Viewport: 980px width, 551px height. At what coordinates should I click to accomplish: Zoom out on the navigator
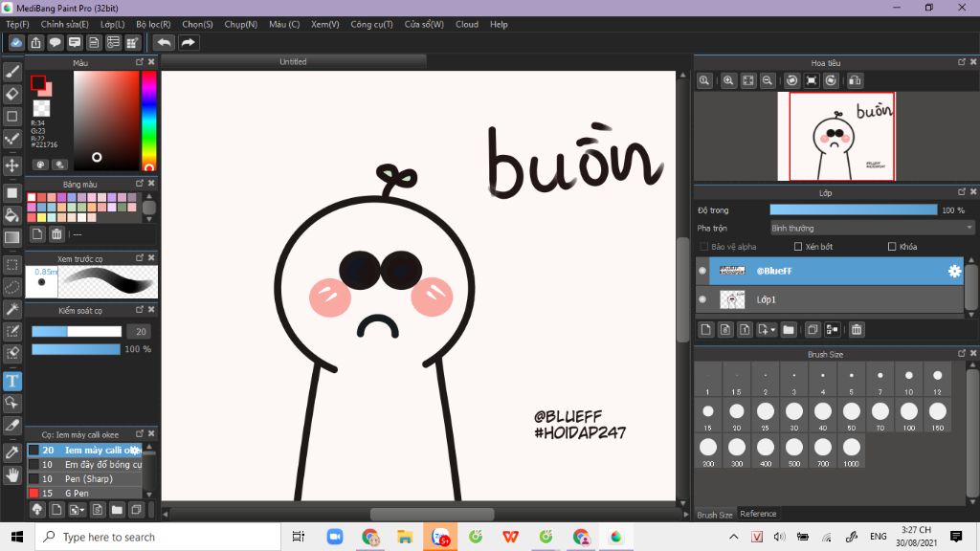tap(768, 80)
